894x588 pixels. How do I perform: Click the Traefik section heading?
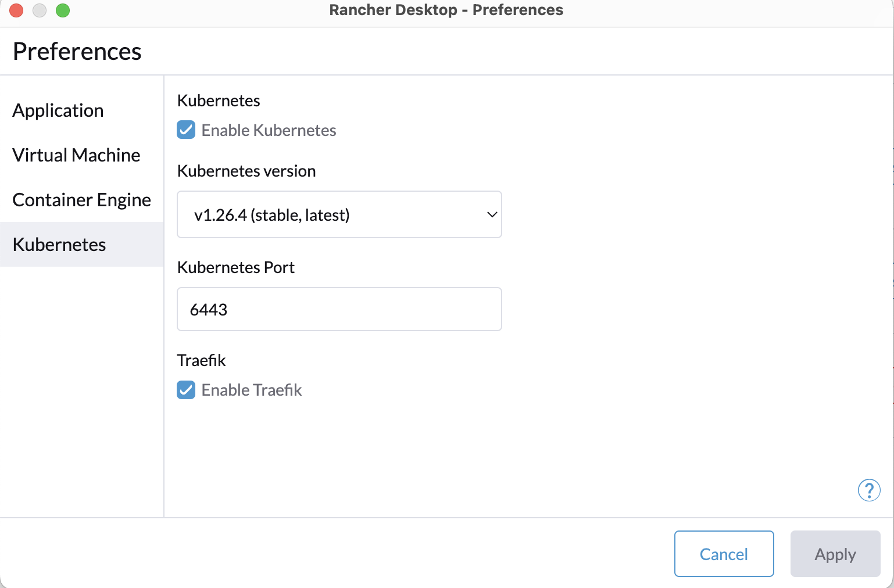(201, 360)
